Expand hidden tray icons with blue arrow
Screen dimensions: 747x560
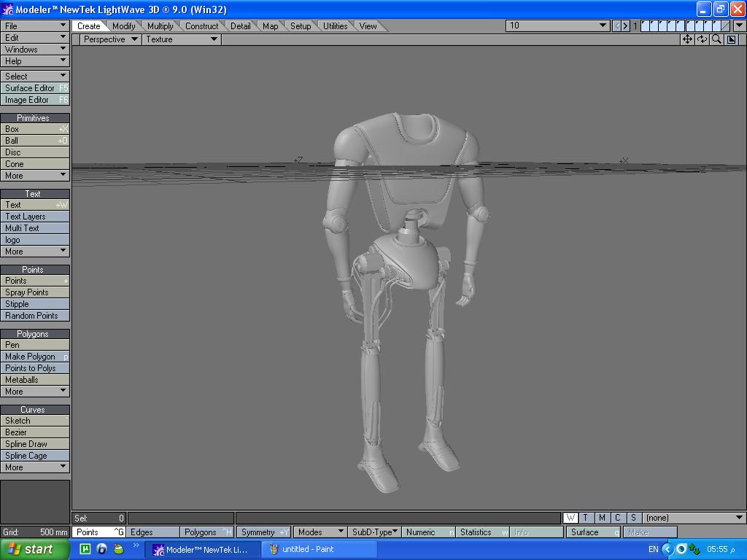pos(667,550)
